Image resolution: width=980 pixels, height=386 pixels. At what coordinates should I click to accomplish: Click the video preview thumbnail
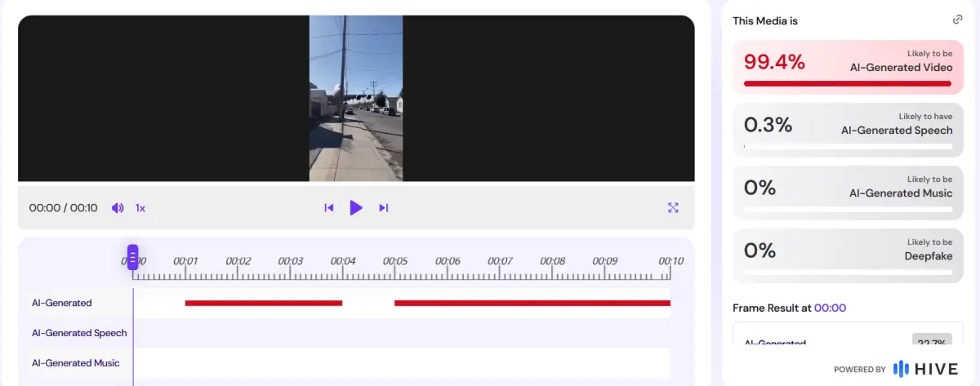[x=356, y=98]
